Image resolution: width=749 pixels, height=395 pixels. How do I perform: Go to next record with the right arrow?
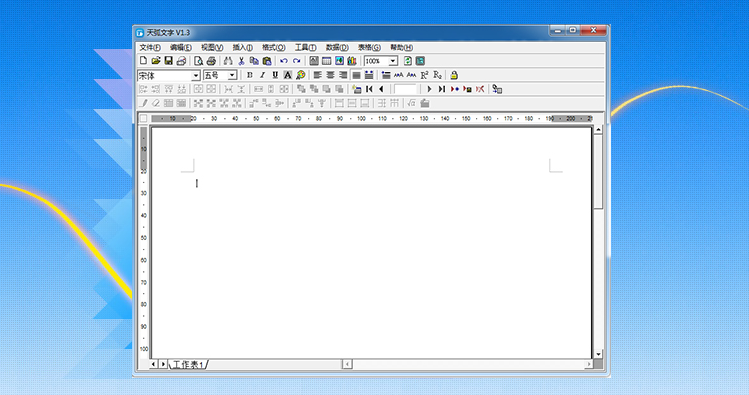coord(429,89)
